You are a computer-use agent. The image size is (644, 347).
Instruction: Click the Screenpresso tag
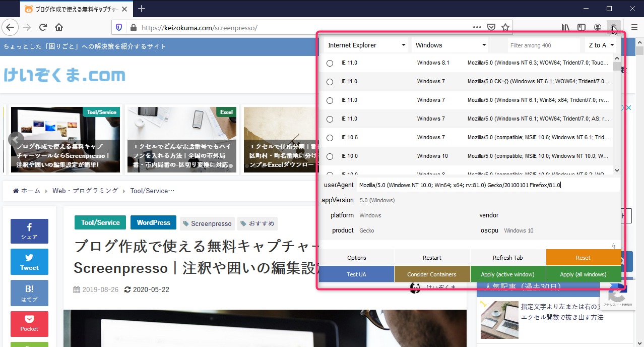pos(208,223)
